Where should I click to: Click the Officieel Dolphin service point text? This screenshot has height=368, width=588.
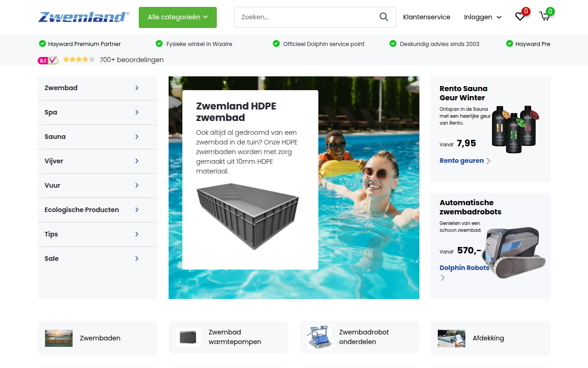pyautogui.click(x=324, y=44)
